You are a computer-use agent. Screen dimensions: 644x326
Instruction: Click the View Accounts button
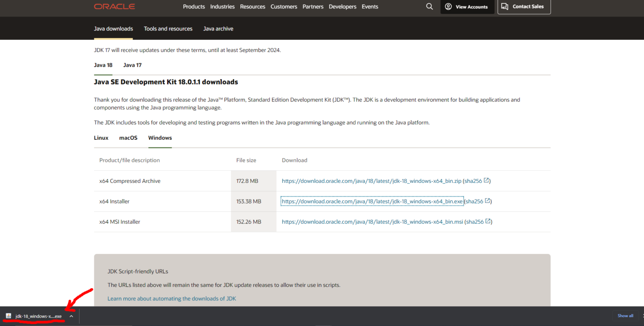tap(467, 7)
